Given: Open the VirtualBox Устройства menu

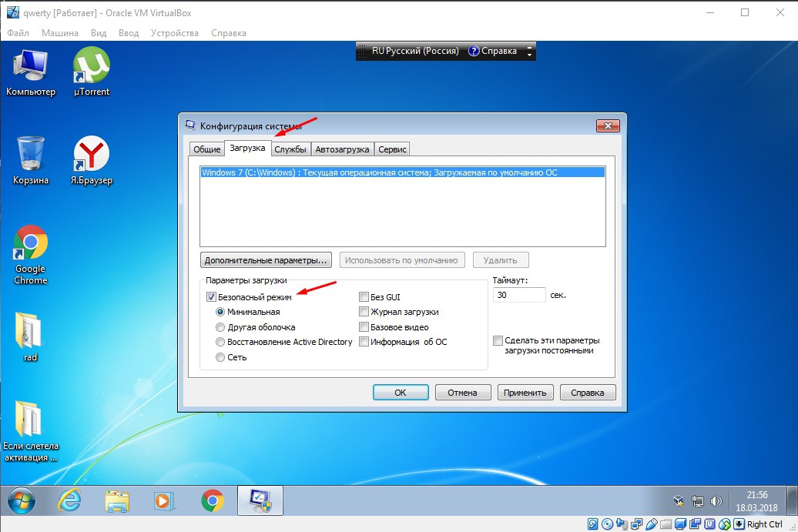Looking at the screenshot, I should coord(175,33).
